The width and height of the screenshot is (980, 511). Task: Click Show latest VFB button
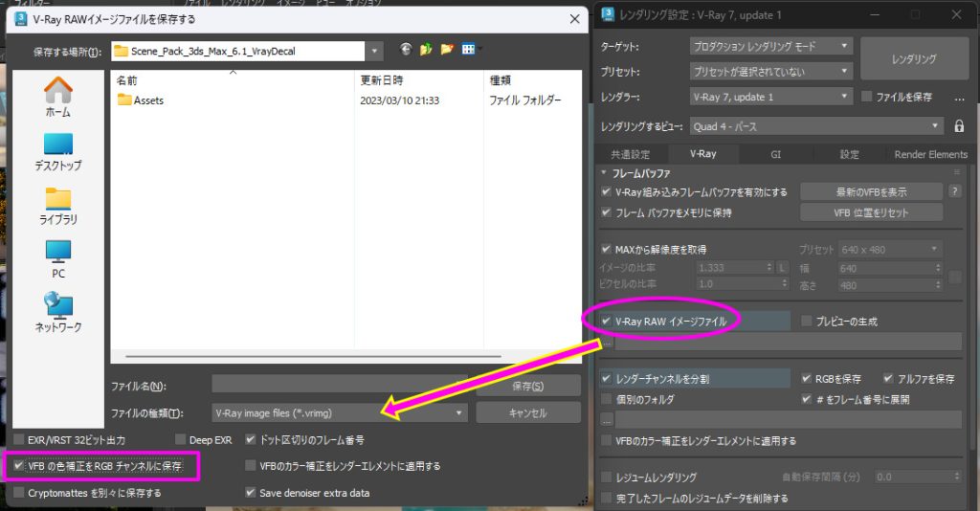click(x=871, y=191)
